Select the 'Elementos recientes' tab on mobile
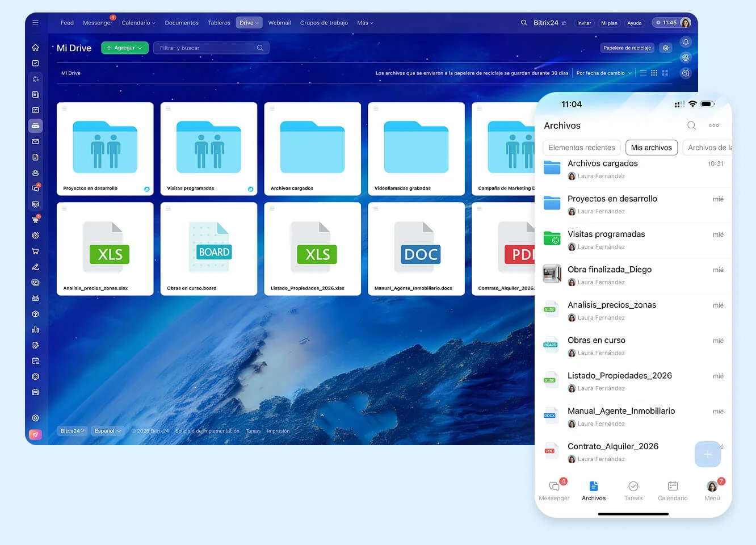This screenshot has width=756, height=545. 581,148
